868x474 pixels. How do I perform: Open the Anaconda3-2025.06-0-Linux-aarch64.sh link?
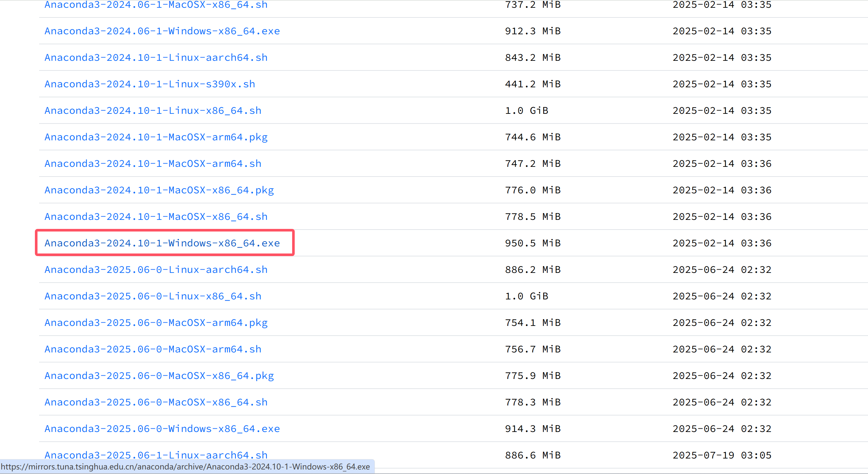tap(156, 269)
